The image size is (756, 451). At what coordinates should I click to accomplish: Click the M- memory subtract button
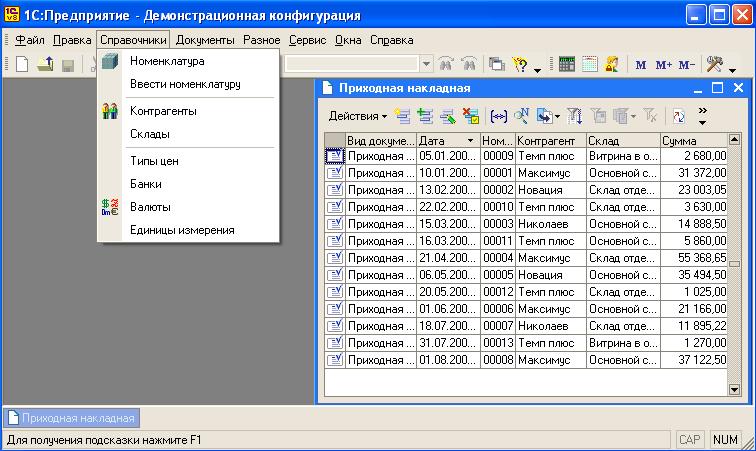pyautogui.click(x=686, y=65)
